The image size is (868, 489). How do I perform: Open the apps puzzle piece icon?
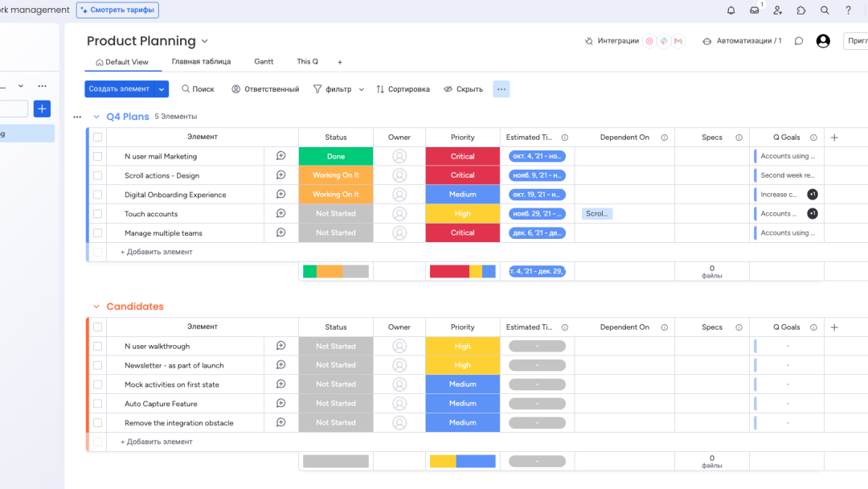801,10
